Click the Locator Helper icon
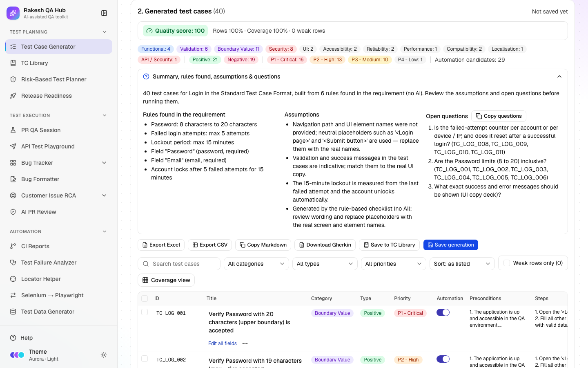Image resolution: width=588 pixels, height=368 pixels. click(x=13, y=279)
